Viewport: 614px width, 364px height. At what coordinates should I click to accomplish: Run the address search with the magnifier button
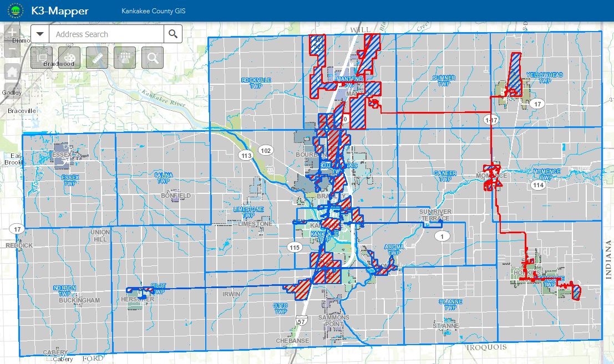pyautogui.click(x=172, y=34)
